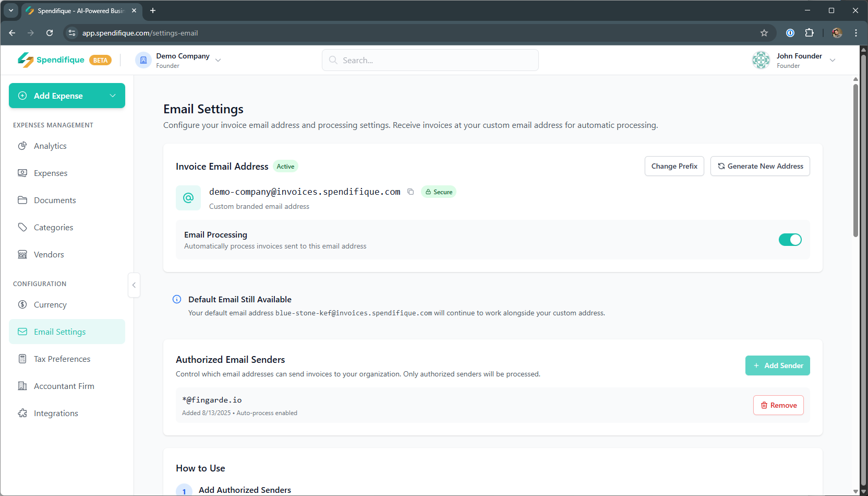Disable the Email Processing toggle
Screen dimensions: 868x496
click(x=790, y=240)
